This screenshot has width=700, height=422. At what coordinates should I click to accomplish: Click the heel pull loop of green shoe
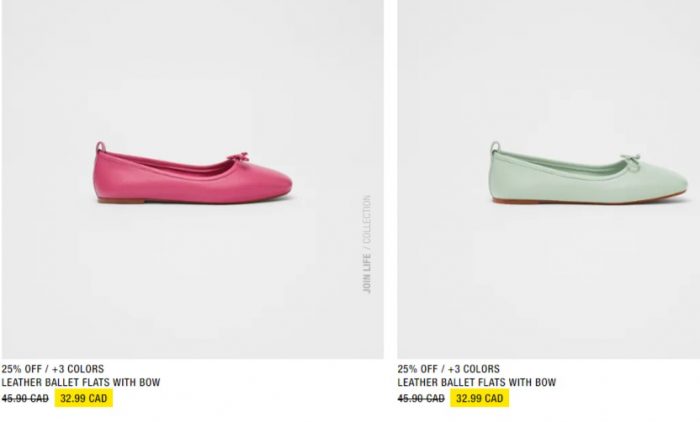click(495, 147)
